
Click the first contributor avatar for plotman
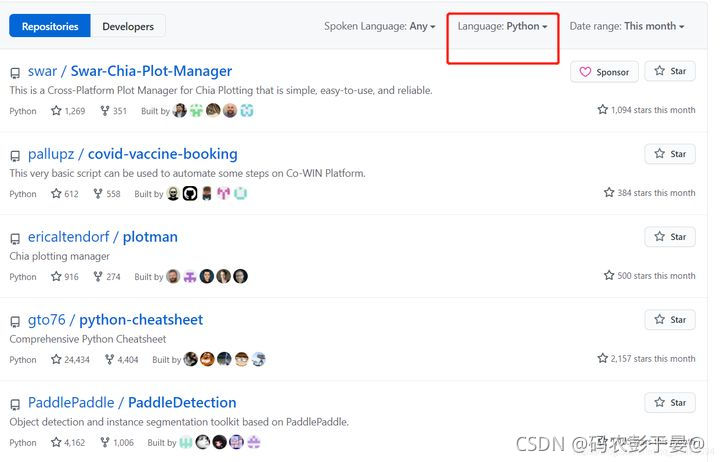pos(173,276)
